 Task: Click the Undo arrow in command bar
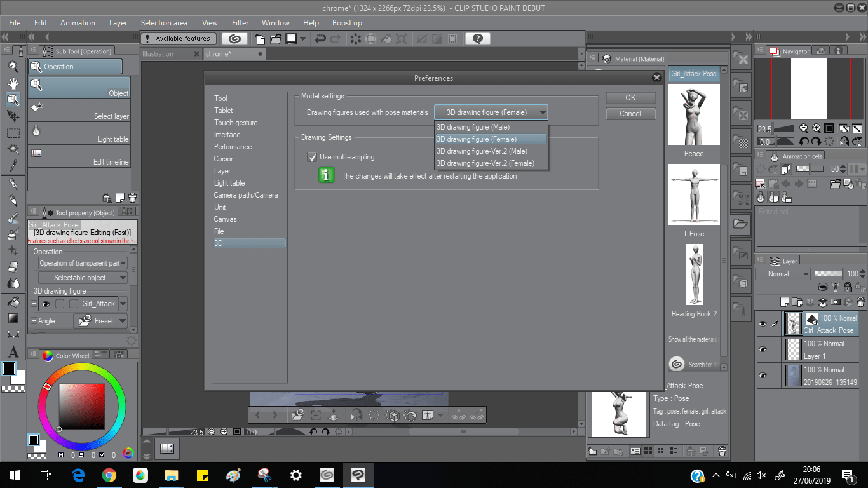(320, 39)
